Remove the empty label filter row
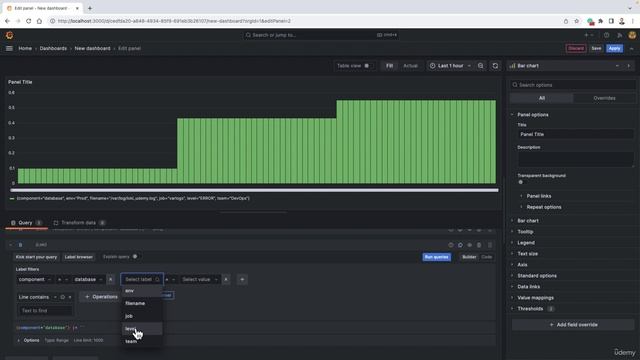This screenshot has height=360, width=640. pyautogui.click(x=226, y=280)
